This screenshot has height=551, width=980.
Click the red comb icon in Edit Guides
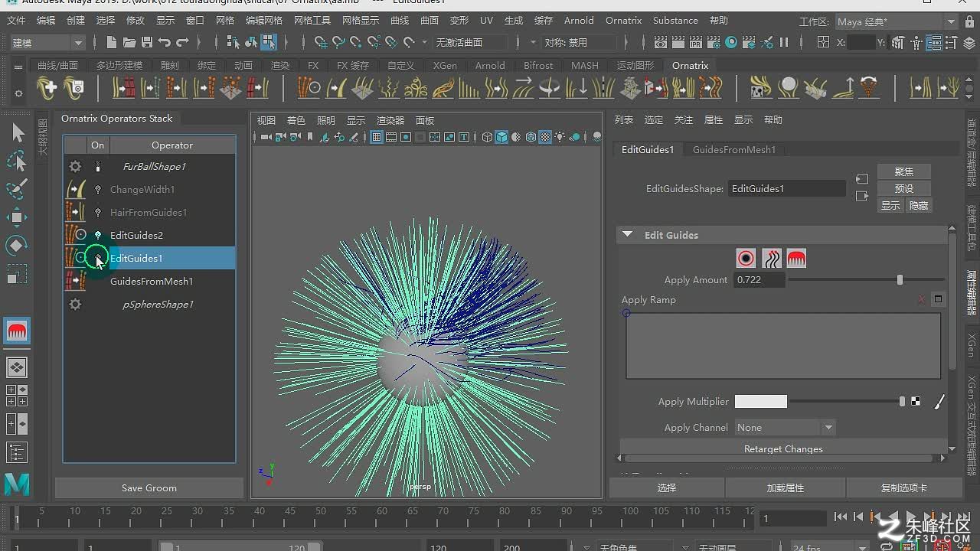(796, 259)
